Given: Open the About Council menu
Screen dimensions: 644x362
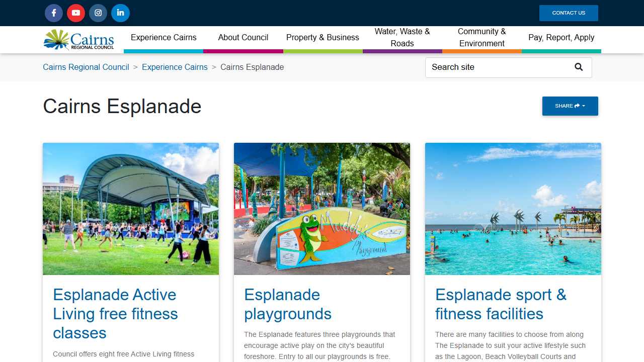Looking at the screenshot, I should click(x=243, y=38).
